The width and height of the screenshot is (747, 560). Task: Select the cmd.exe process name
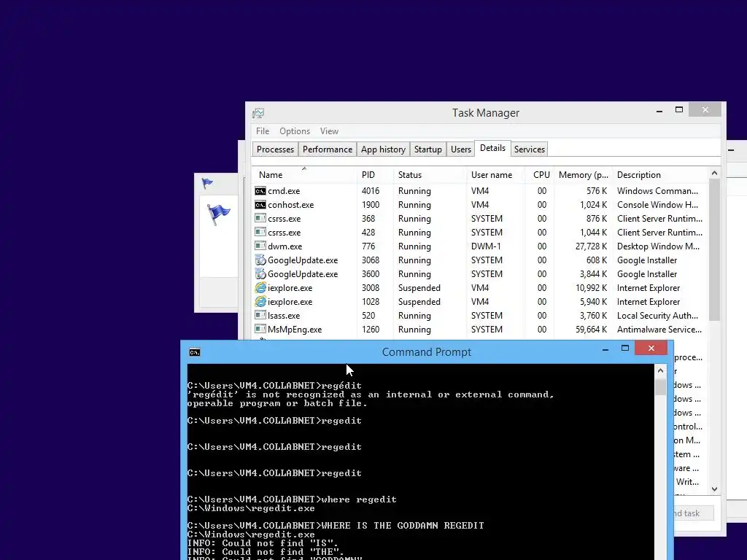click(284, 191)
